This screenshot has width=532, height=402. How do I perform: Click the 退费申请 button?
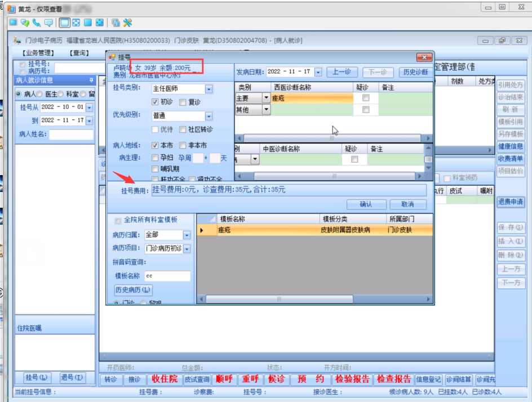click(x=511, y=202)
